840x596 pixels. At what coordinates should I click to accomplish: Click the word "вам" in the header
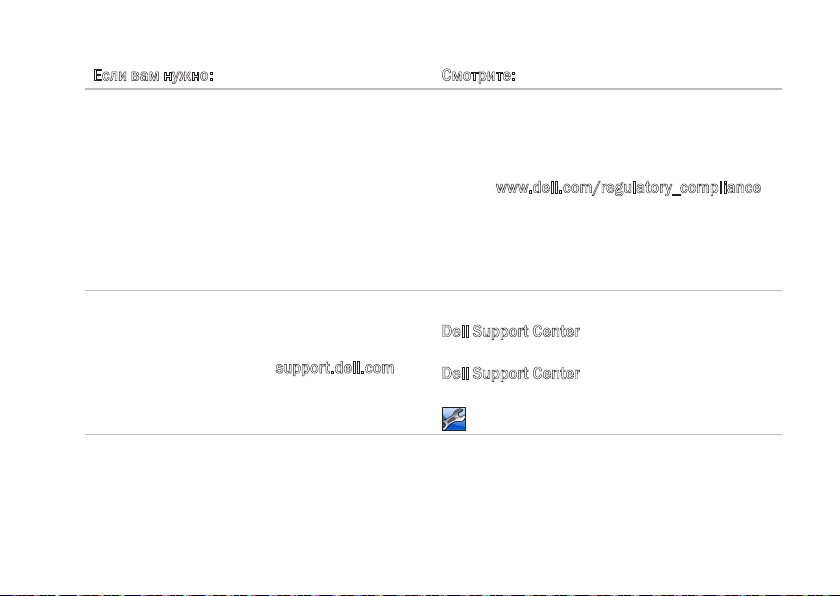point(145,76)
